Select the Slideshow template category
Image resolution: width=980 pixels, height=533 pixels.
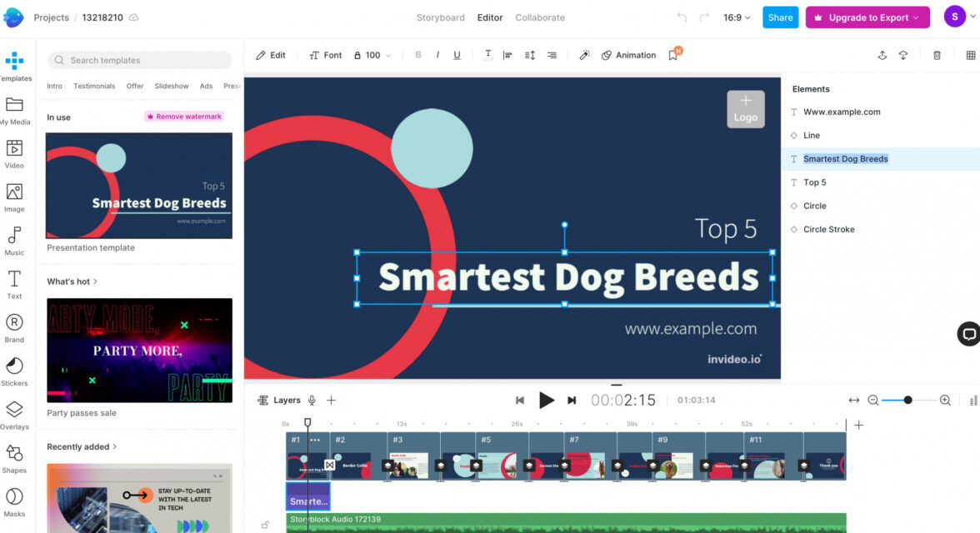172,87
